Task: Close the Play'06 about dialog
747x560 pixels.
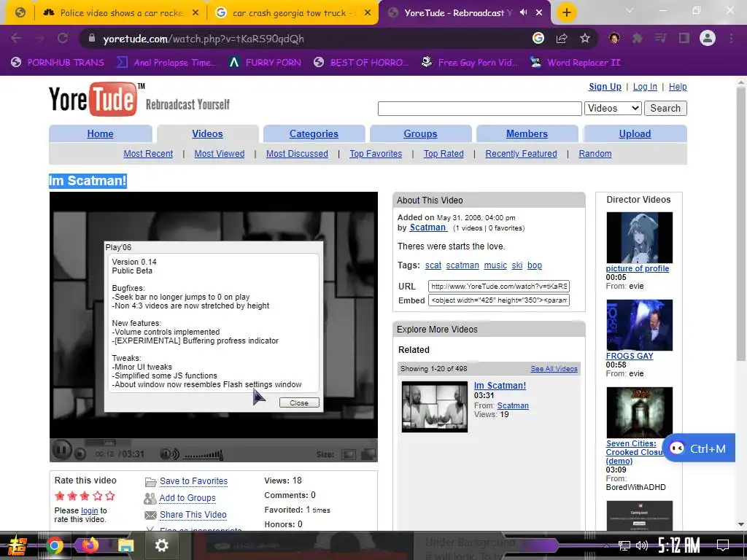Action: coord(299,402)
